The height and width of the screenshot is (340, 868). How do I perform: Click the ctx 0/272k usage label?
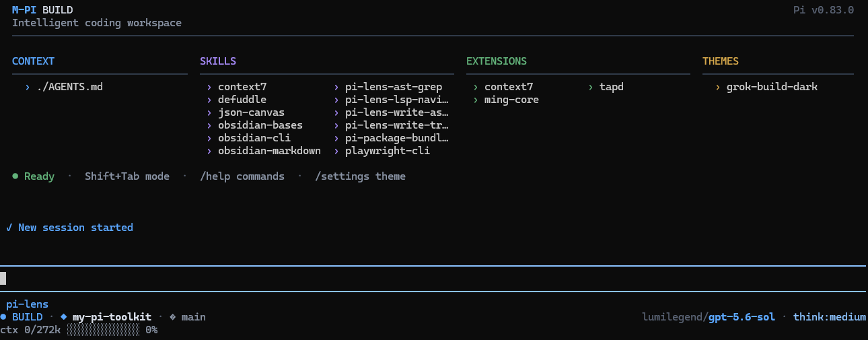coord(30,330)
